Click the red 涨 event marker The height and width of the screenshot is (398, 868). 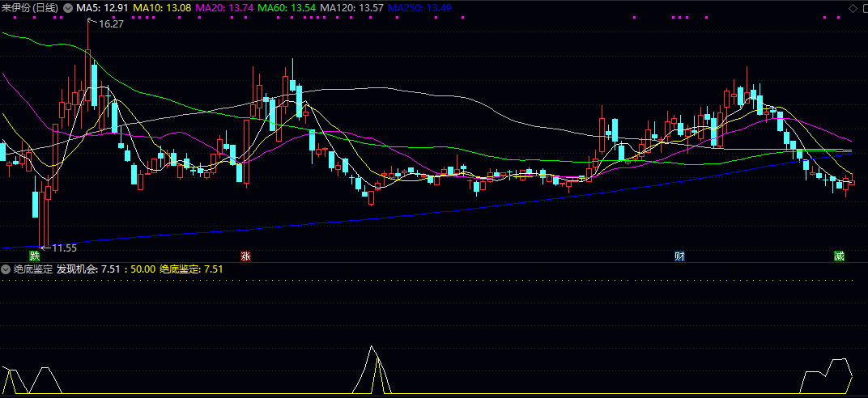[246, 256]
